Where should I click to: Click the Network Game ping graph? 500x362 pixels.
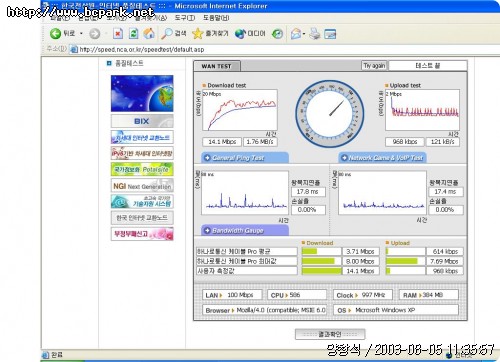tap(382, 193)
